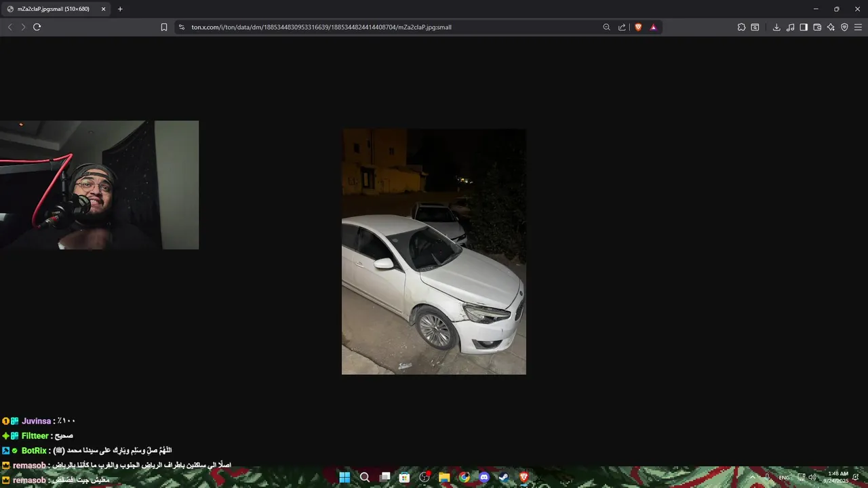Open Brave Rewards triangle icon
The height and width of the screenshot is (488, 868).
click(x=654, y=27)
